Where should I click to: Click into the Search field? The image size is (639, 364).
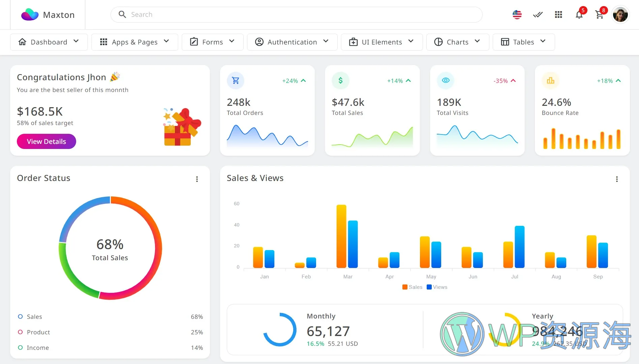[x=297, y=15]
